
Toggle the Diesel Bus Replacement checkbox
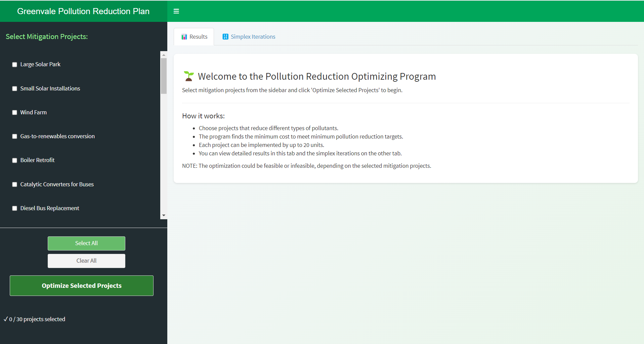[15, 208]
